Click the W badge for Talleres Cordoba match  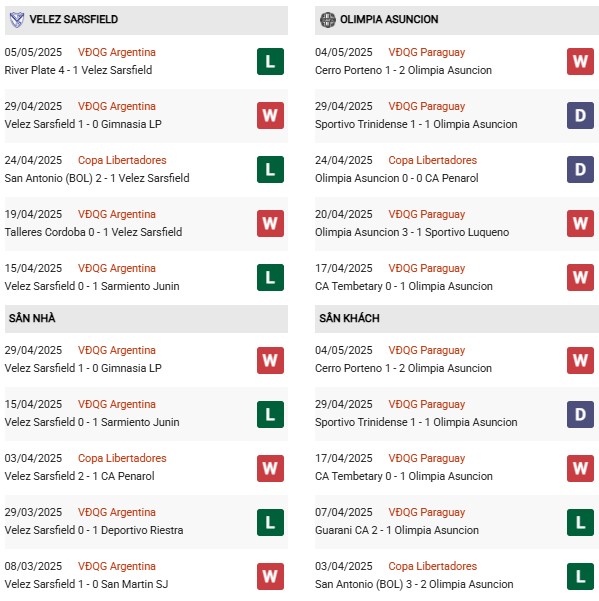point(271,223)
